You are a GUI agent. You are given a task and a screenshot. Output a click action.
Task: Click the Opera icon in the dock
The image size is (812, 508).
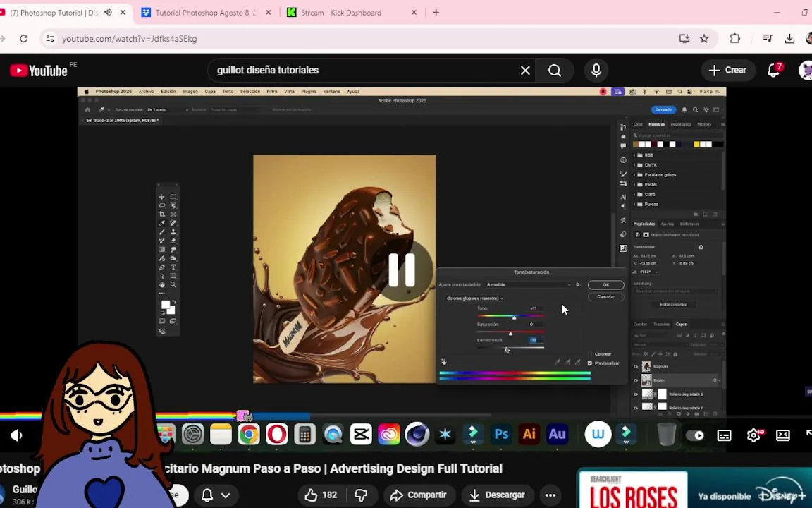pos(277,435)
